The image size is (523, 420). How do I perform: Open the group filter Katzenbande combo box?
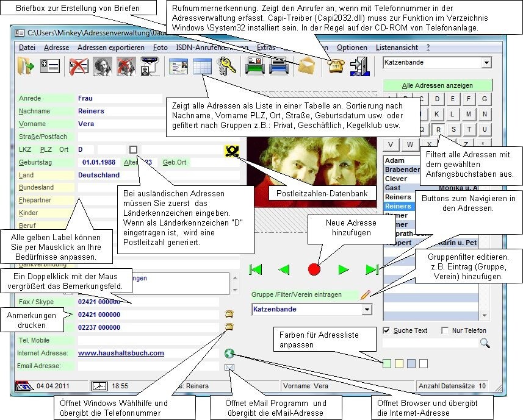366,310
